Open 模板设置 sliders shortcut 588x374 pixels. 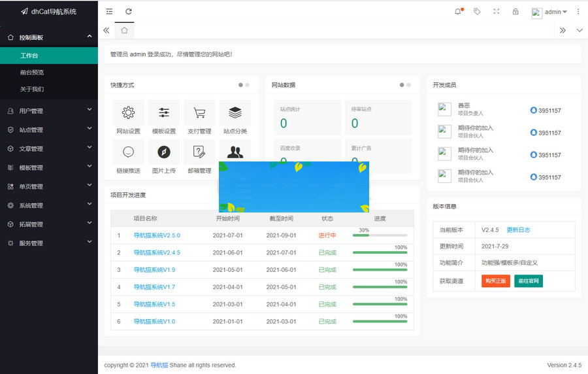click(164, 113)
